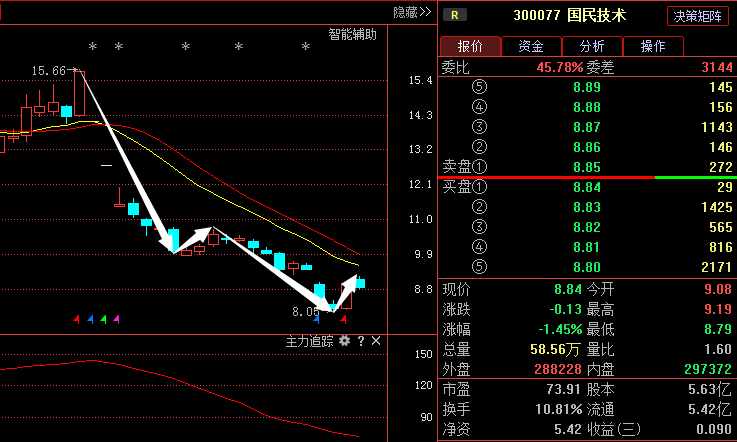Open the 主力追踪 indicator settings gear

pyautogui.click(x=344, y=341)
